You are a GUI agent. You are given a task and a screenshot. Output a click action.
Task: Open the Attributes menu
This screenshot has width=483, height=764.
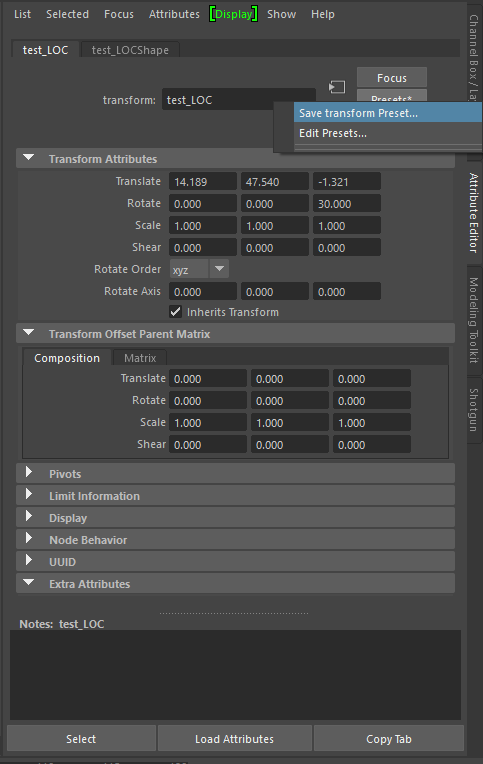[174, 14]
